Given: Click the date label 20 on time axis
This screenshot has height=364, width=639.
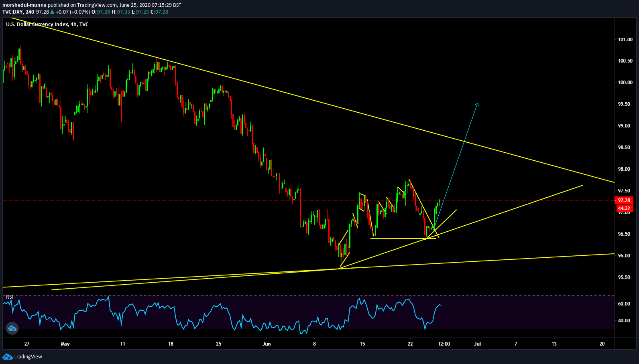Looking at the screenshot, I should pyautogui.click(x=602, y=344).
